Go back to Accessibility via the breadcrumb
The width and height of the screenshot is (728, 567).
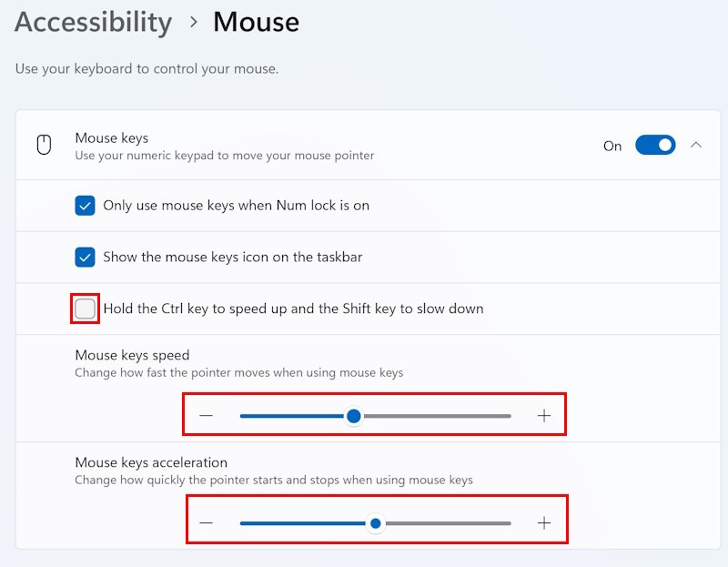93,22
